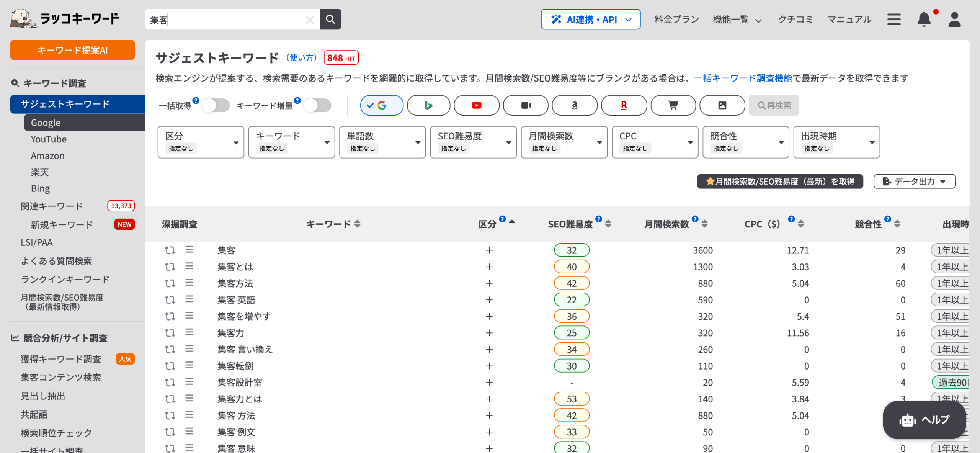
Task: Open the hamburger menu icon
Action: coord(894,19)
